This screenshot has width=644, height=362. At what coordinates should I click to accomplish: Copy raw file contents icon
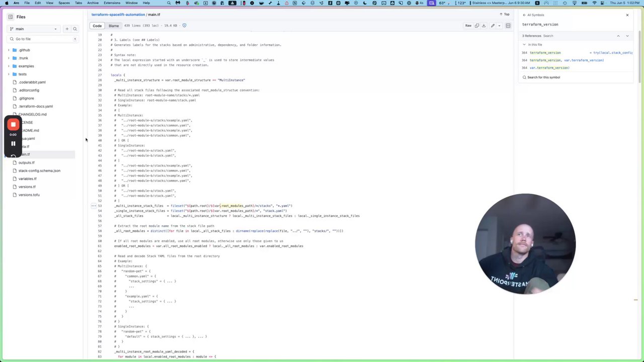pyautogui.click(x=477, y=26)
